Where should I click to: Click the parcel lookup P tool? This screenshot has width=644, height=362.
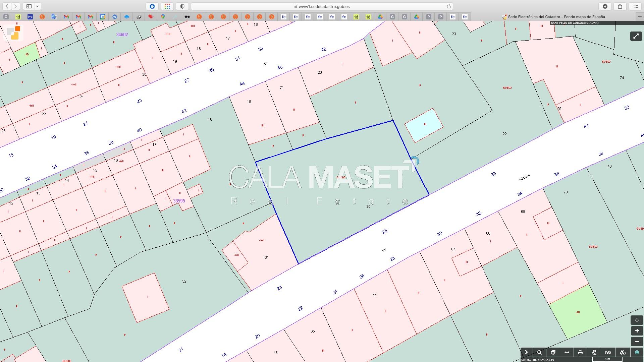(594, 352)
